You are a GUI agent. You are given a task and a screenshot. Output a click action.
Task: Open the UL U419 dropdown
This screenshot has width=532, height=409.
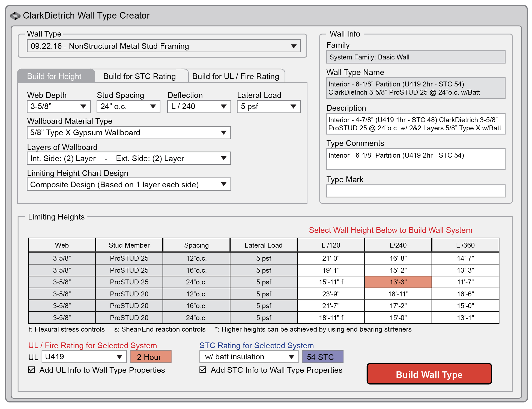click(84, 357)
